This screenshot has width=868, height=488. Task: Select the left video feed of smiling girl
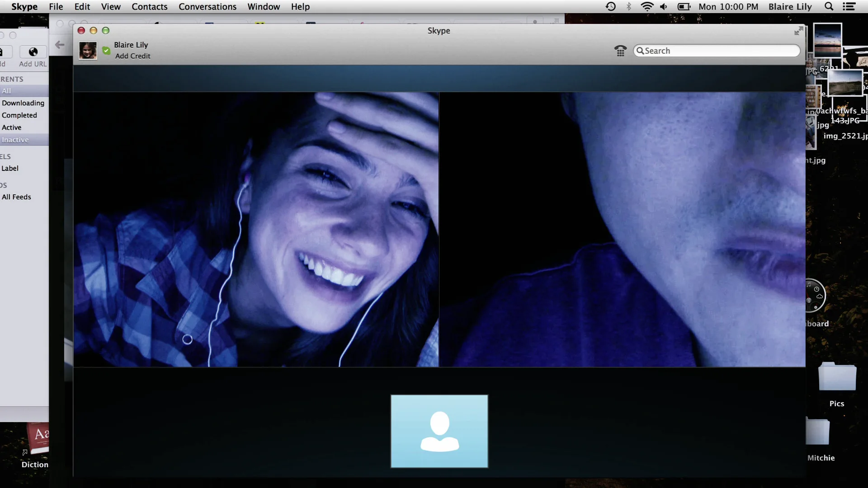256,230
